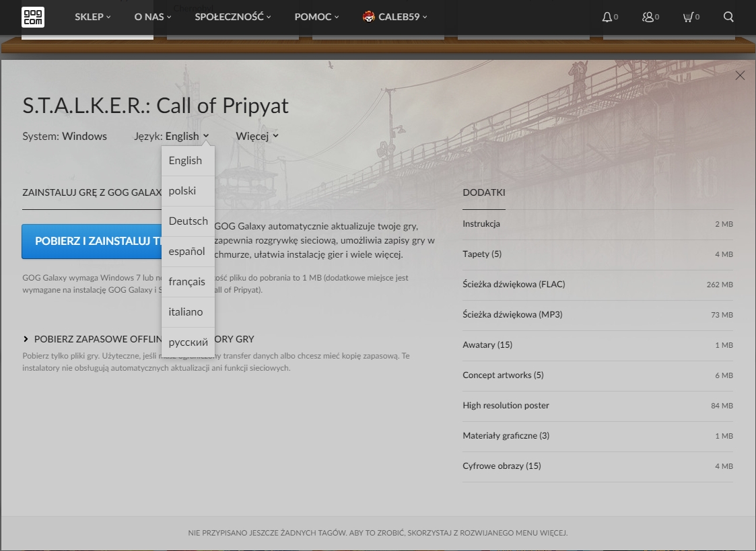
Task: Open the SKLEP menu
Action: pos(93,17)
